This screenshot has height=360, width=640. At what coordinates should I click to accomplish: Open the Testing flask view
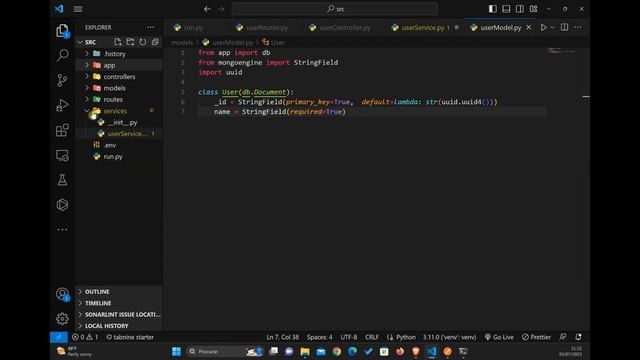click(62, 180)
